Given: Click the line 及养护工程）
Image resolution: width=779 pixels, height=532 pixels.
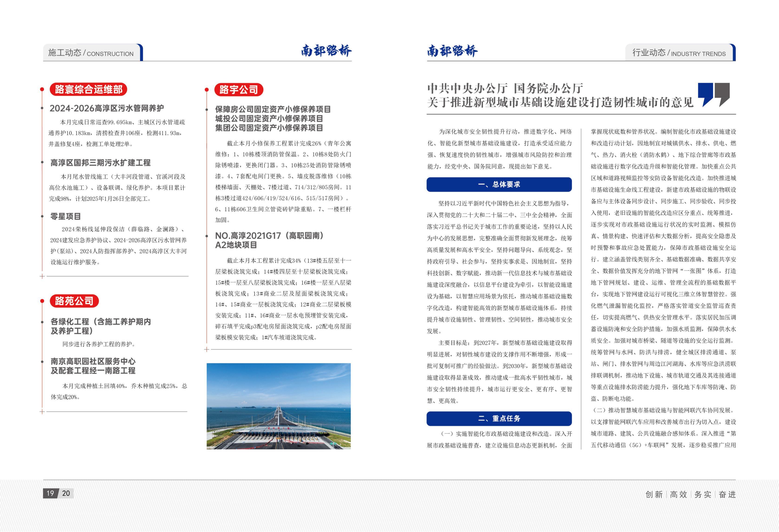Looking at the screenshot, I should pyautogui.click(x=72, y=331).
